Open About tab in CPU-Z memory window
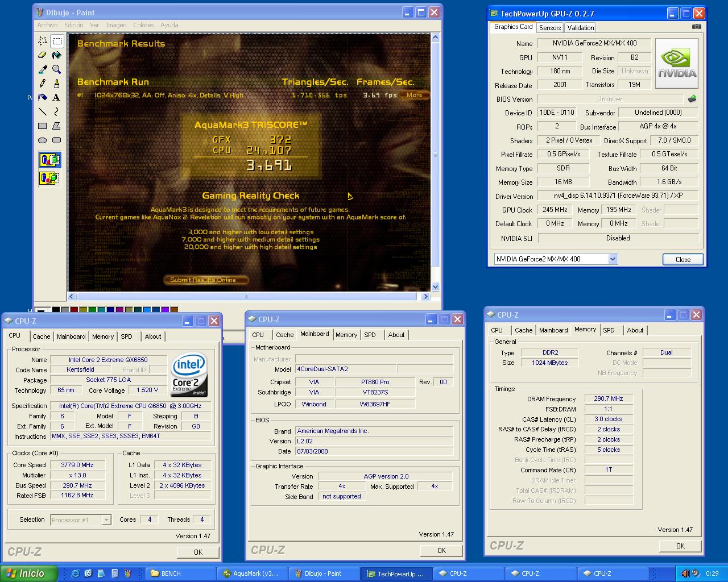Screen dimensions: 728x582 [635, 330]
